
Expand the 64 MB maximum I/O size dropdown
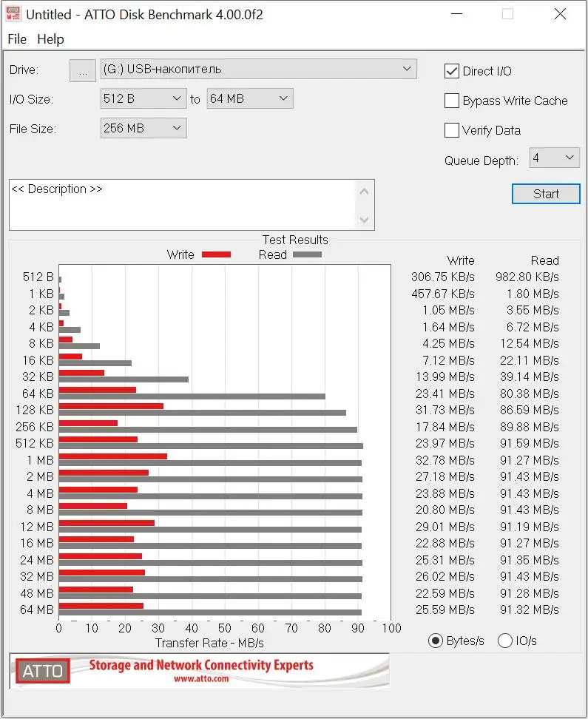[x=250, y=98]
